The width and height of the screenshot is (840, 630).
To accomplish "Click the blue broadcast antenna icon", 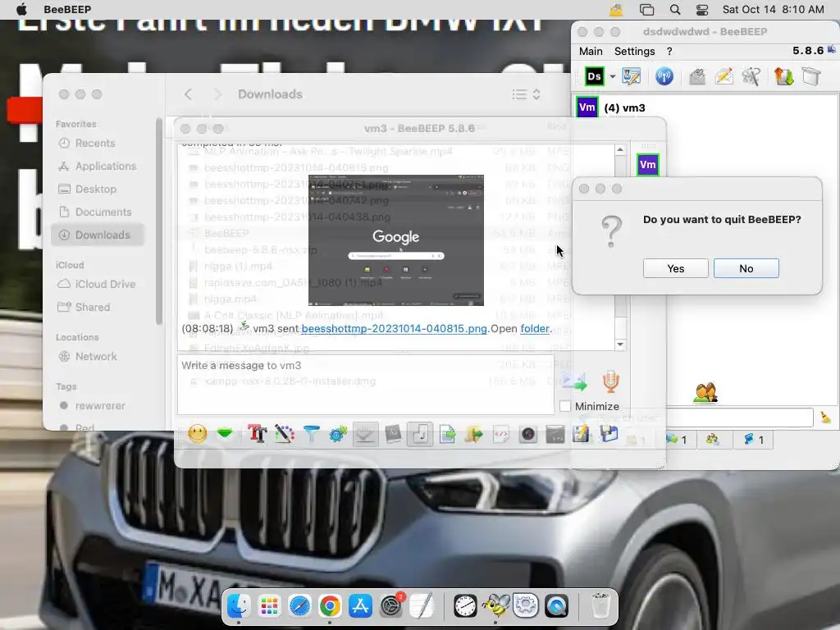I will [664, 76].
